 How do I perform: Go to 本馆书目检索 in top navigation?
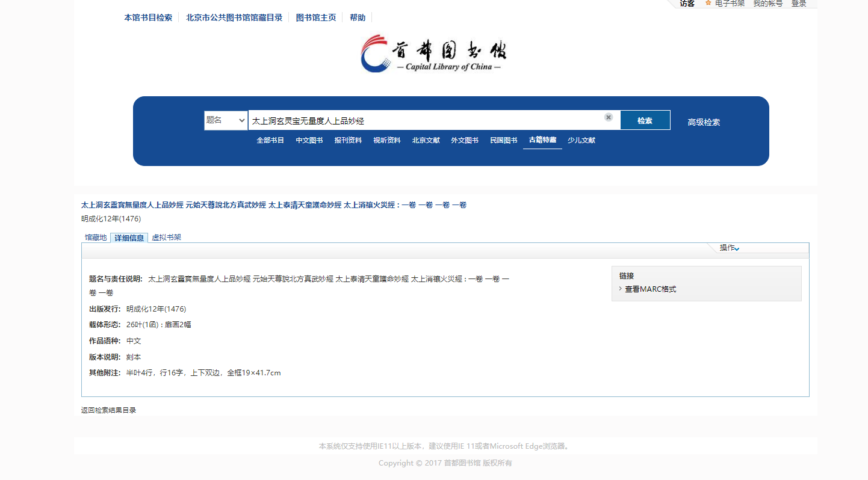click(148, 17)
